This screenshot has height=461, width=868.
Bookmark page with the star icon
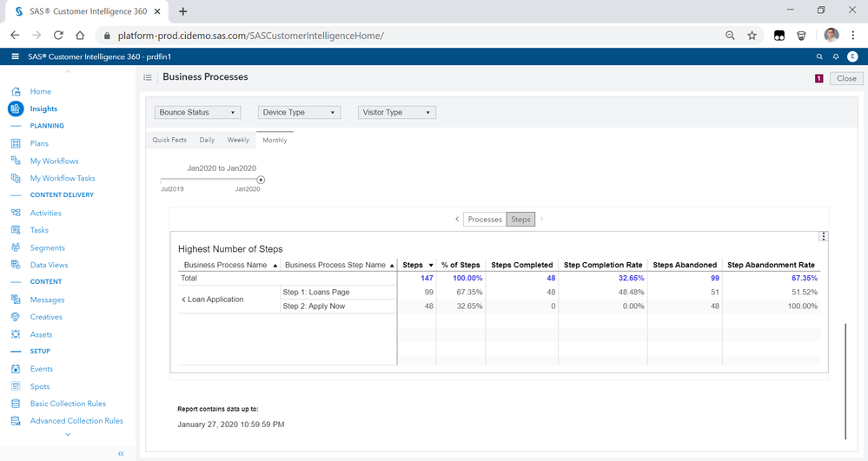pos(752,36)
